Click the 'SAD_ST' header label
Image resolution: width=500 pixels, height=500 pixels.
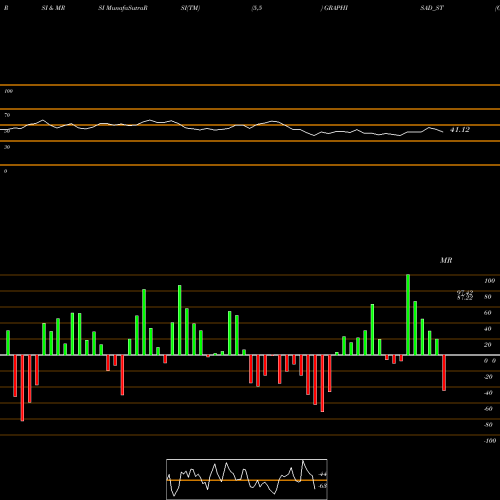pos(432,8)
